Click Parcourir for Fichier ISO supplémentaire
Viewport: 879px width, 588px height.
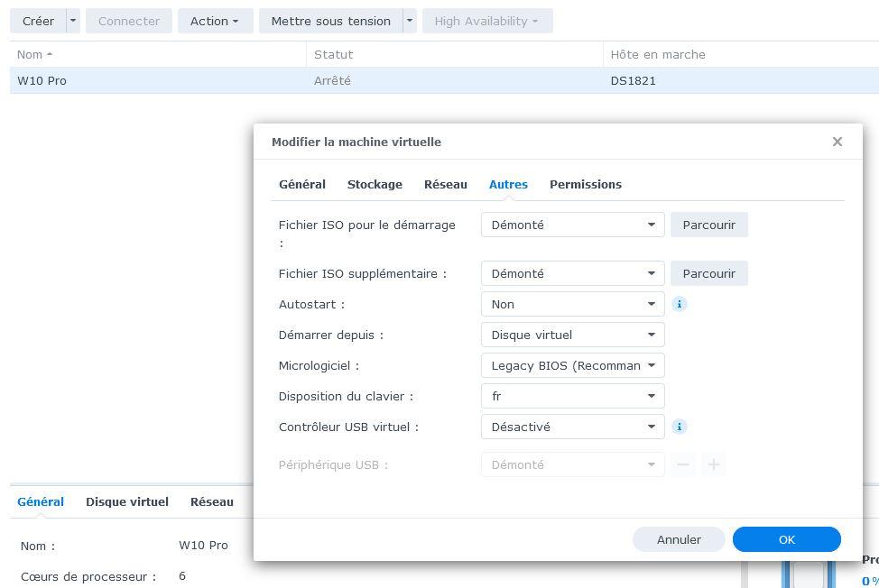pyautogui.click(x=708, y=273)
